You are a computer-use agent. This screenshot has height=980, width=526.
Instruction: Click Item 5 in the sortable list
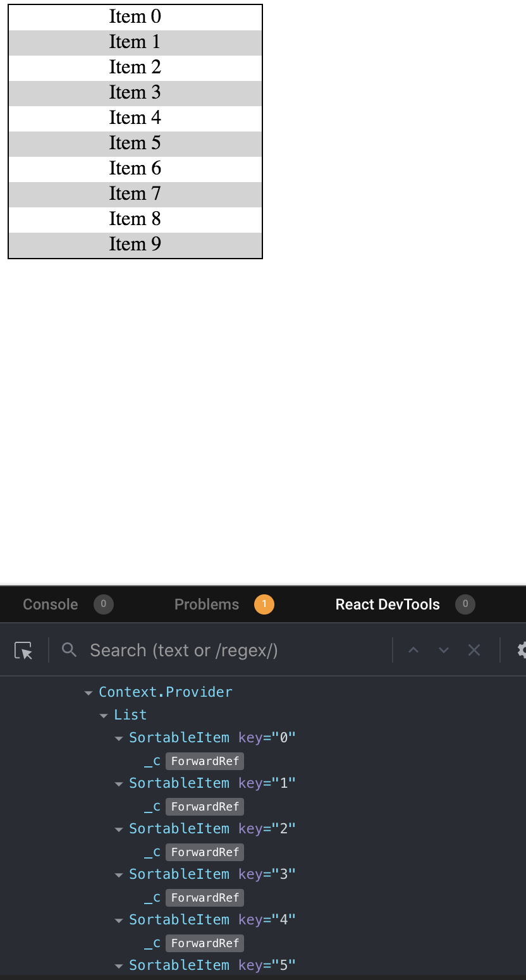(135, 144)
